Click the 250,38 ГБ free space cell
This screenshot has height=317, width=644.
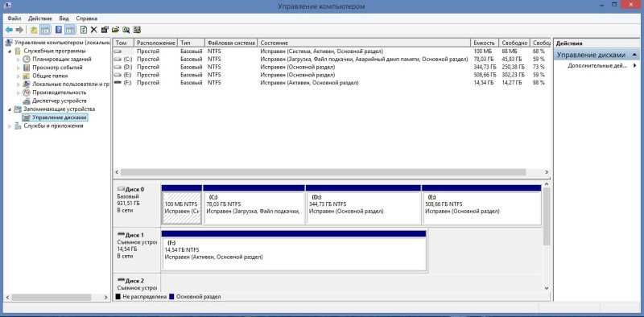click(x=514, y=67)
